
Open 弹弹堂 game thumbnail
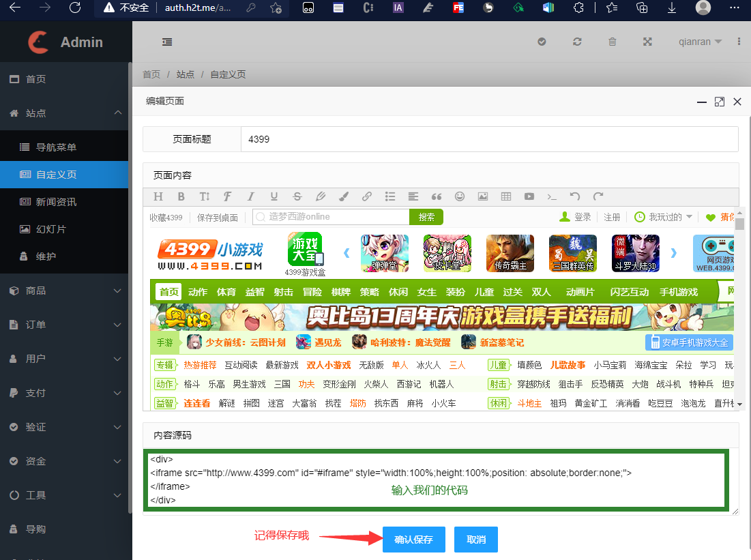click(385, 254)
